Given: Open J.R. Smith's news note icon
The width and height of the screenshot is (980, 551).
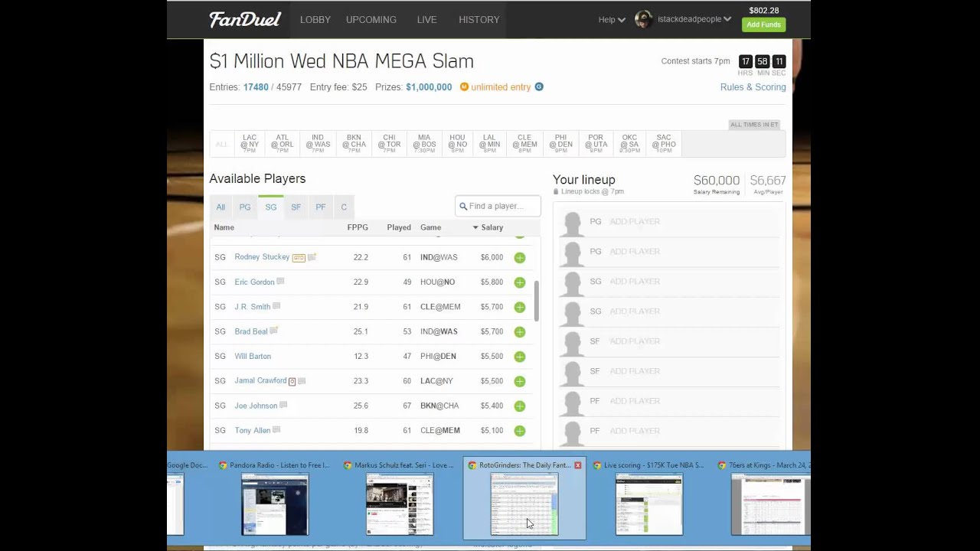Looking at the screenshot, I should tap(276, 306).
